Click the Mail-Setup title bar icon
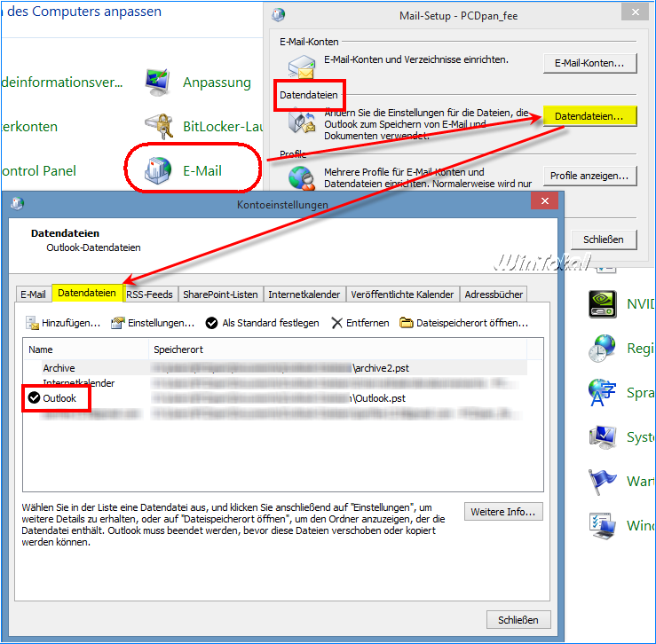This screenshot has height=644, width=656. point(278,15)
